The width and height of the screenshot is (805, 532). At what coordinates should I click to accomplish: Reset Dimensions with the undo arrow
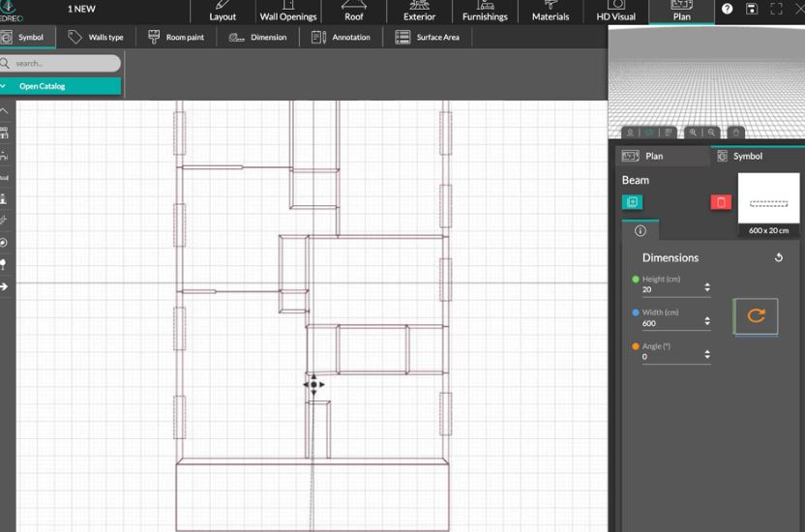click(x=778, y=257)
